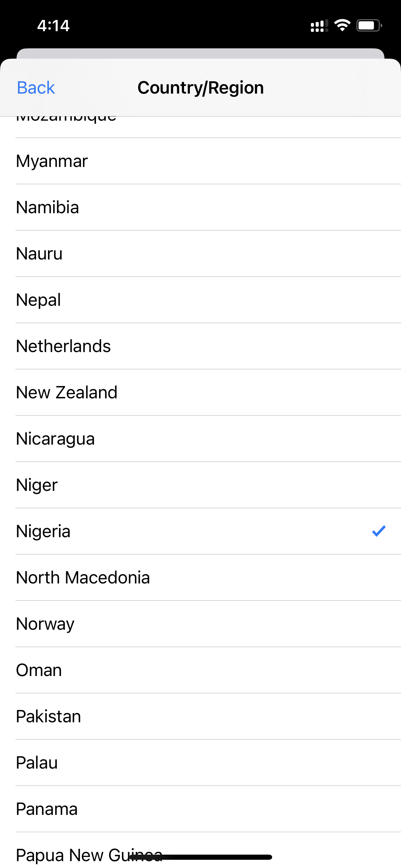Screen dimensions: 401x868
Task: Tap the battery indicator icon
Action: [x=369, y=25]
